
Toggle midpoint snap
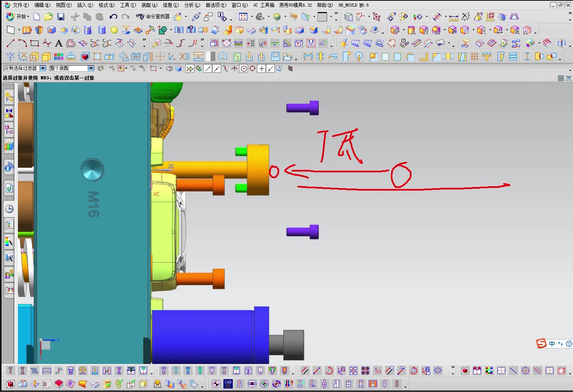[x=217, y=68]
